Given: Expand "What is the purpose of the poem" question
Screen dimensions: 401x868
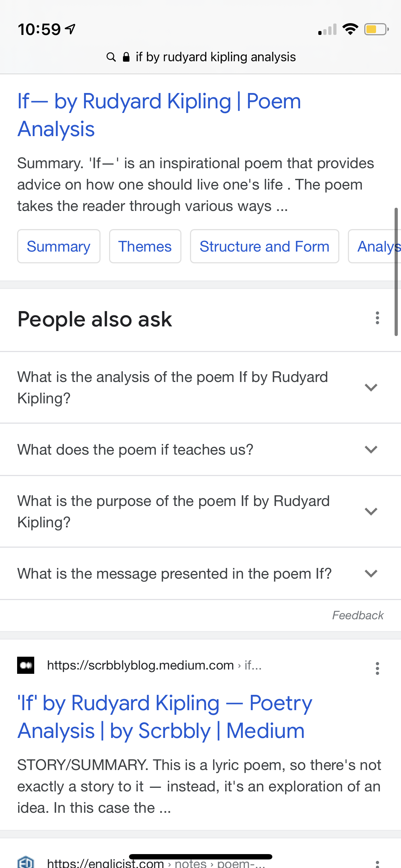Looking at the screenshot, I should point(371,511).
